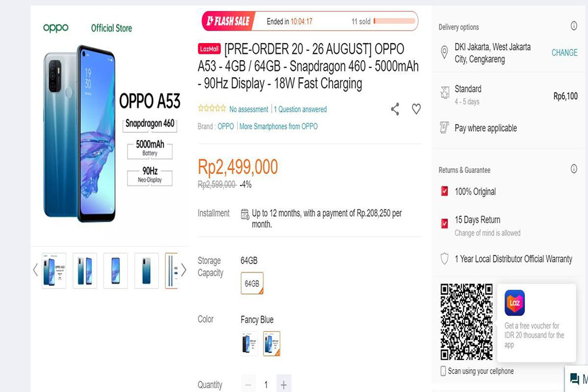
Task: Open the chat messenger icon at bottom right
Action: [x=573, y=378]
